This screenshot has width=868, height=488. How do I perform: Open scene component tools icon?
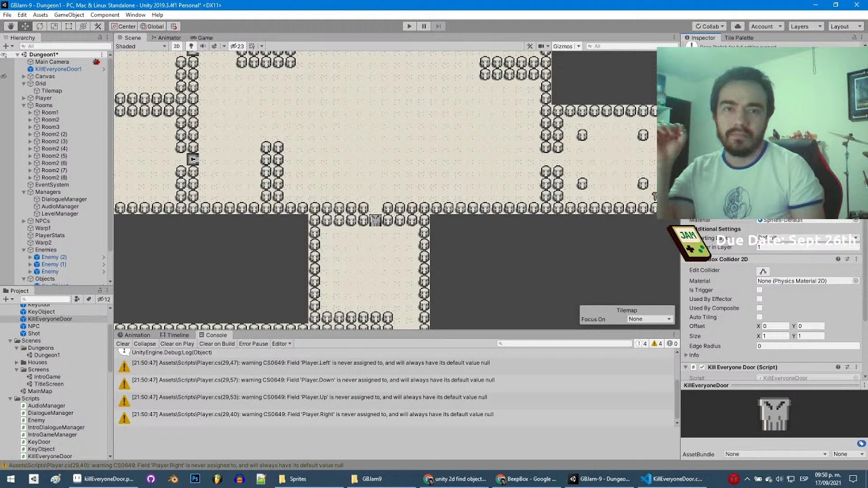click(x=530, y=46)
